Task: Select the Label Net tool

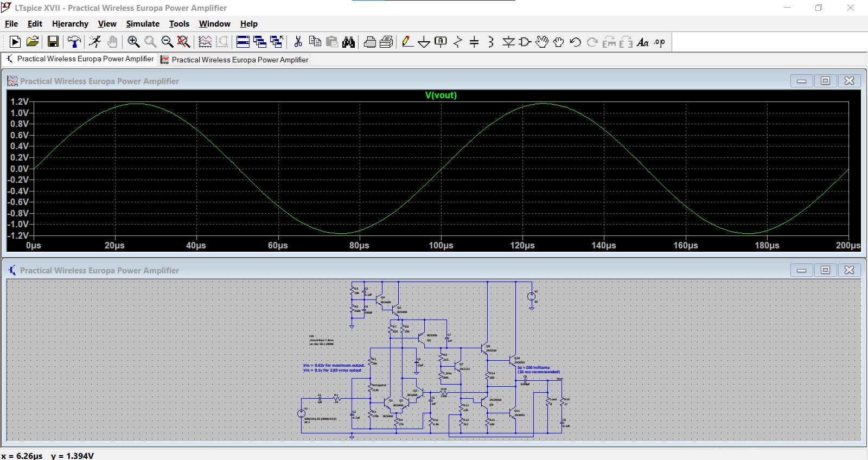Action: click(441, 42)
